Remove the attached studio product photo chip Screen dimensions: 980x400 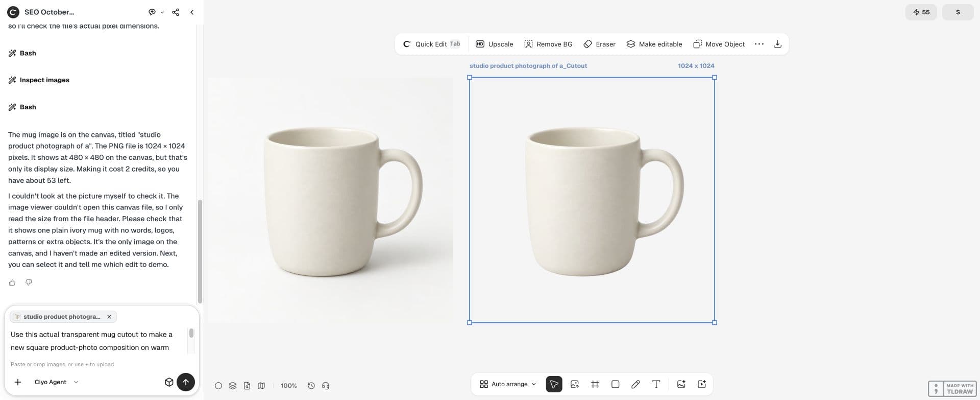pyautogui.click(x=109, y=317)
